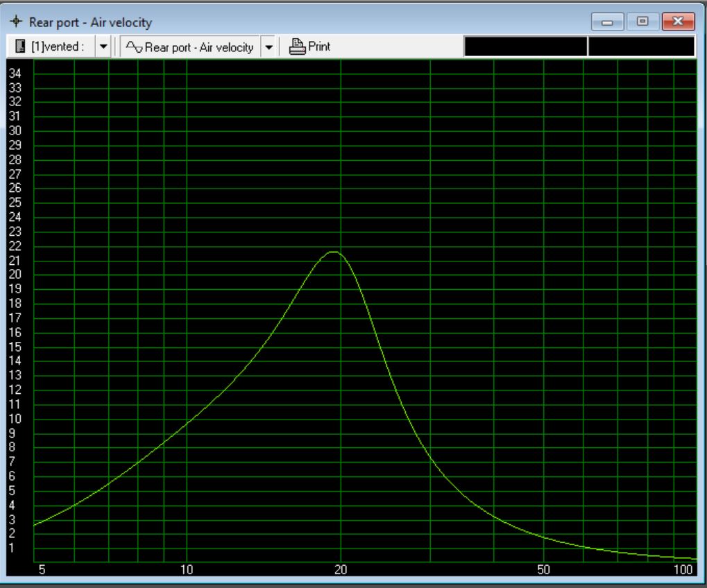The image size is (707, 588).
Task: Click the second black readout field in toolbar
Action: coord(641,46)
